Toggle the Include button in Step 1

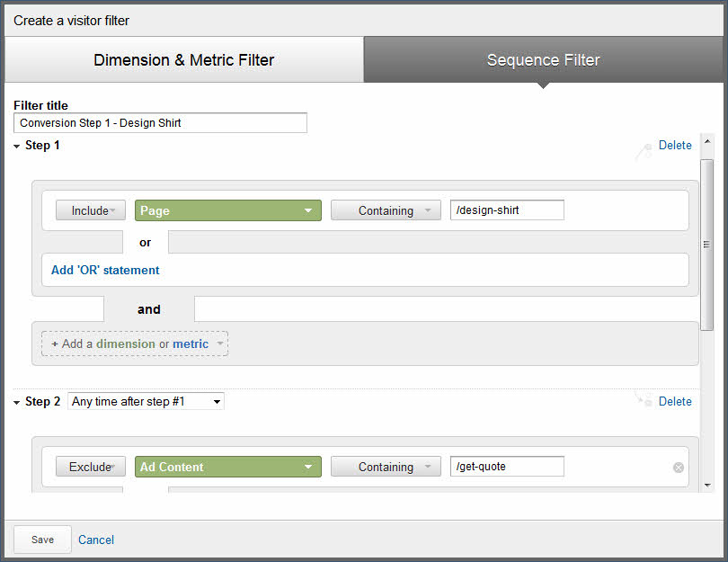point(91,210)
